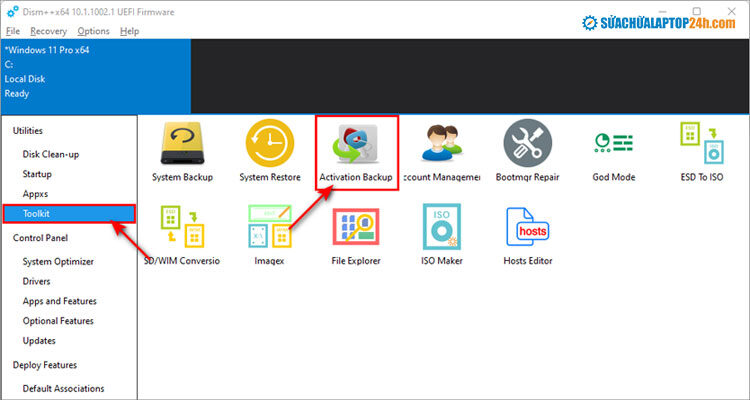The width and height of the screenshot is (750, 400).
Task: Launch the System Restore tool
Action: click(x=270, y=151)
